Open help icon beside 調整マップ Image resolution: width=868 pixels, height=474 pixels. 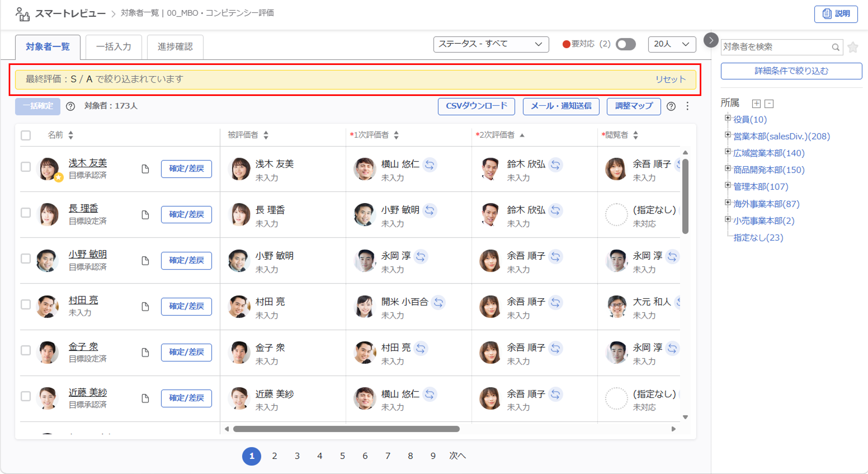(x=671, y=107)
